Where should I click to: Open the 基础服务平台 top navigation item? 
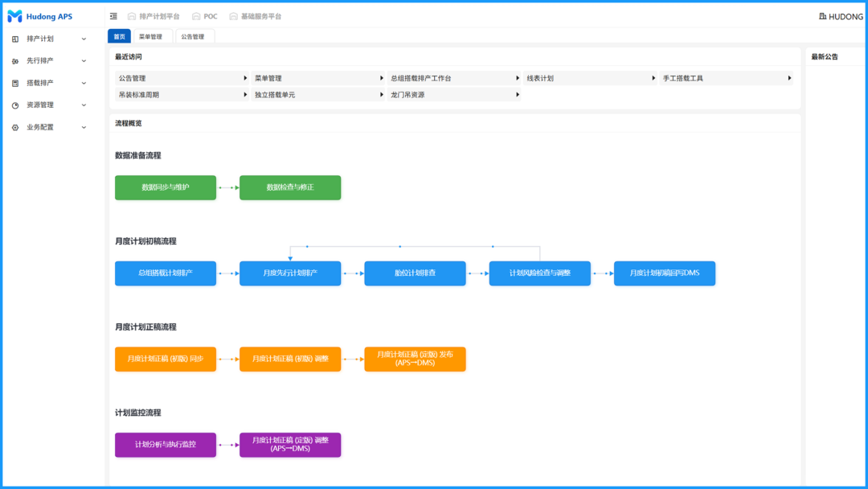(255, 16)
